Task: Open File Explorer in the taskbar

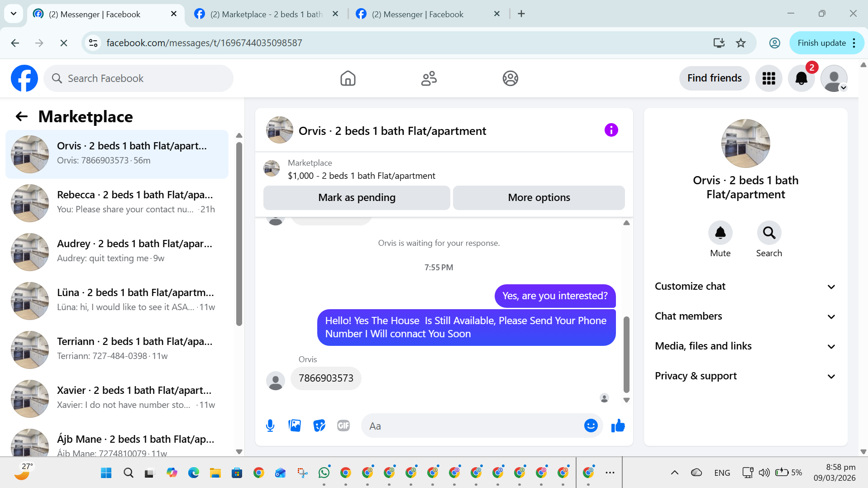Action: pyautogui.click(x=215, y=473)
